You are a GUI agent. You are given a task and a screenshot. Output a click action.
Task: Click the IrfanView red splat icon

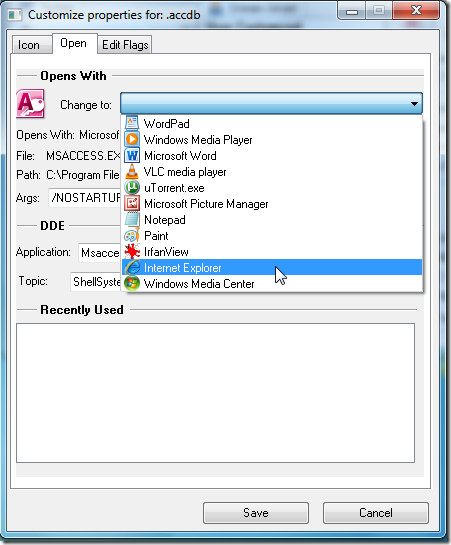(x=132, y=251)
